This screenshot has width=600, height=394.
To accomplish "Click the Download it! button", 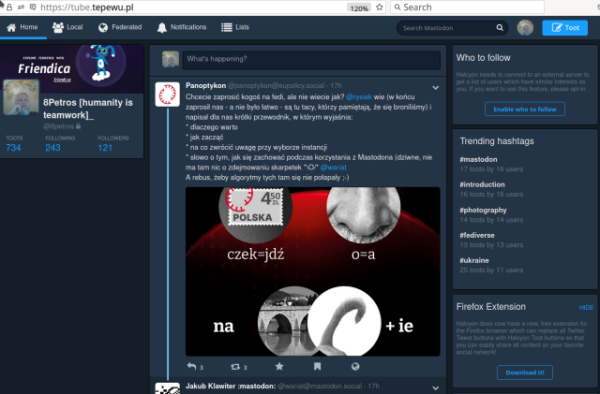I will tap(525, 373).
